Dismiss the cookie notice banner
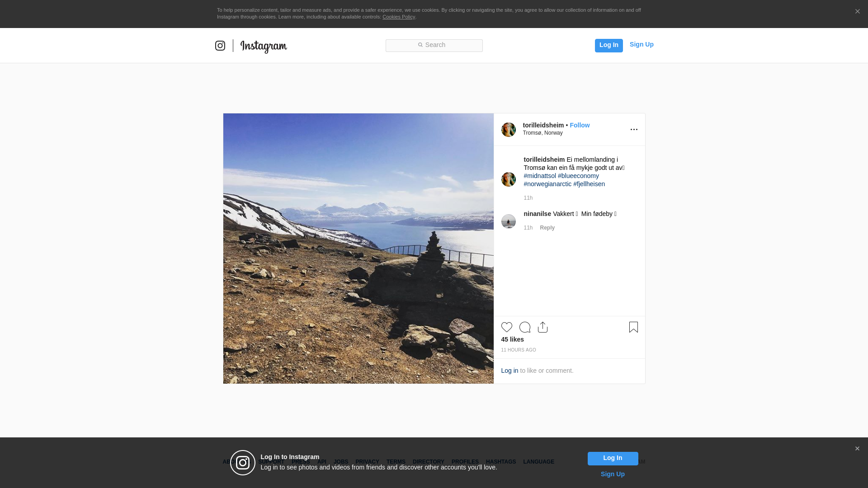 pyautogui.click(x=857, y=12)
